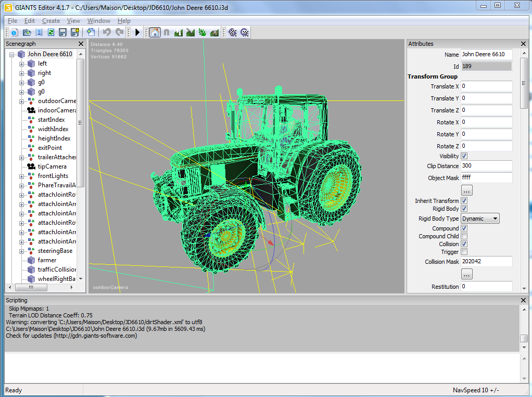Click the Name field showing John Deere 6610
The height and width of the screenshot is (397, 532).
(x=486, y=54)
